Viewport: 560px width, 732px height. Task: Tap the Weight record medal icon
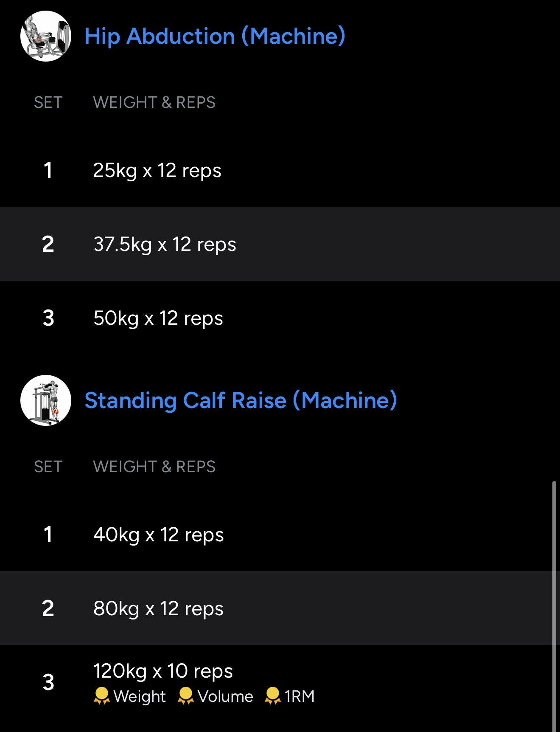[x=101, y=696]
